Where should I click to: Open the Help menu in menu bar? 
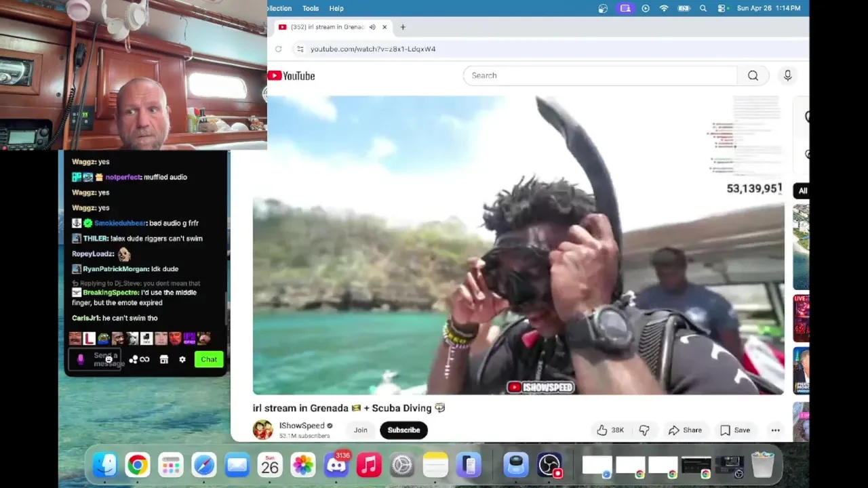tap(336, 8)
